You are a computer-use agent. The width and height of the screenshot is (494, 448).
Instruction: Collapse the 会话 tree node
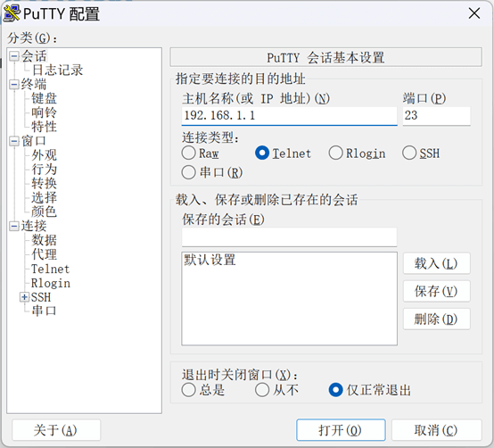coord(14,57)
